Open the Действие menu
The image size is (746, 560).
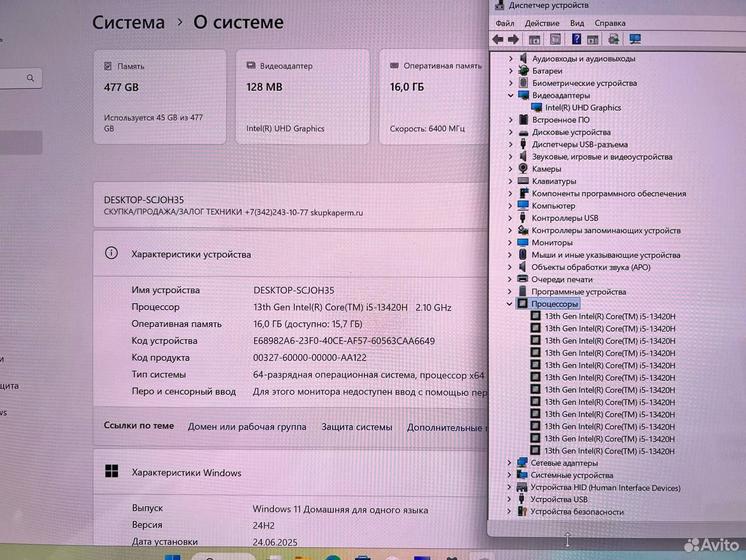pos(542,23)
